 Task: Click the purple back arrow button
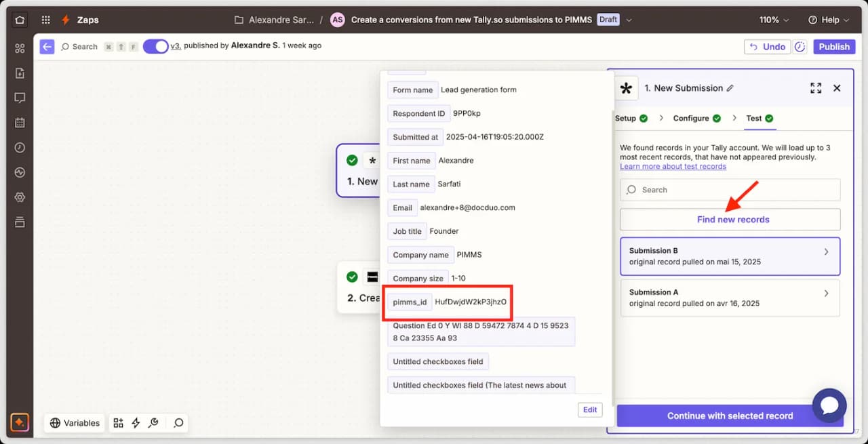(47, 46)
